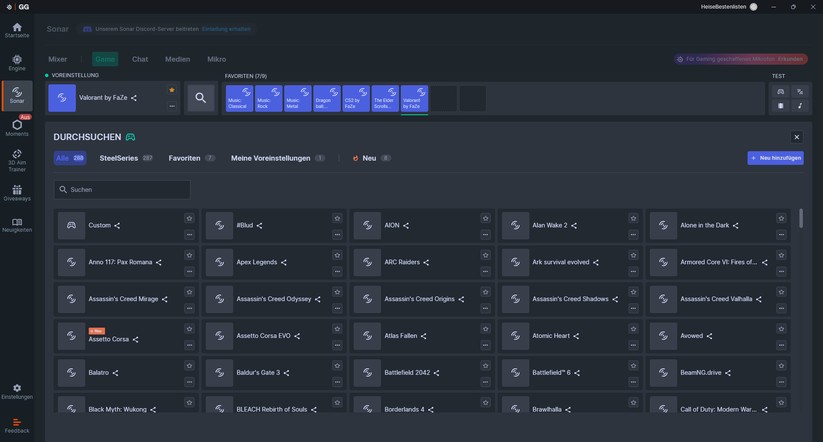The width and height of the screenshot is (823, 442).
Task: Filter presets by SteelSeries tab
Action: (x=119, y=158)
